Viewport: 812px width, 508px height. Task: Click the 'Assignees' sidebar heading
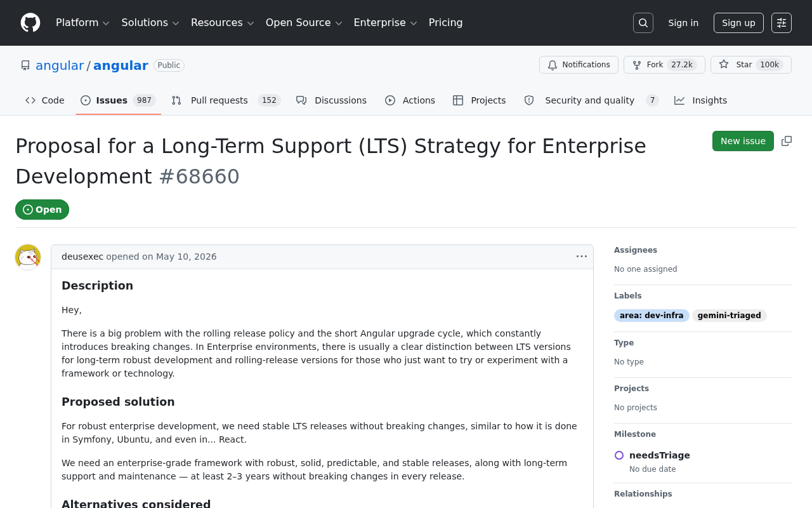click(636, 250)
